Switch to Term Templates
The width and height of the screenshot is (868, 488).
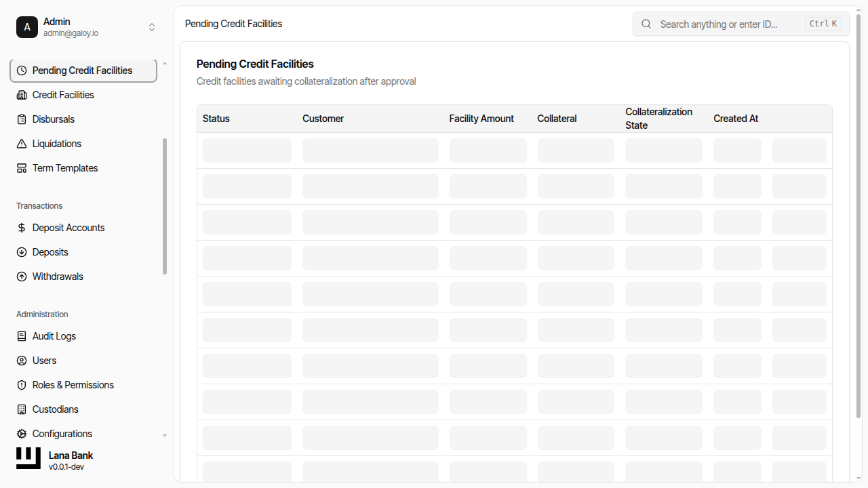click(x=65, y=168)
